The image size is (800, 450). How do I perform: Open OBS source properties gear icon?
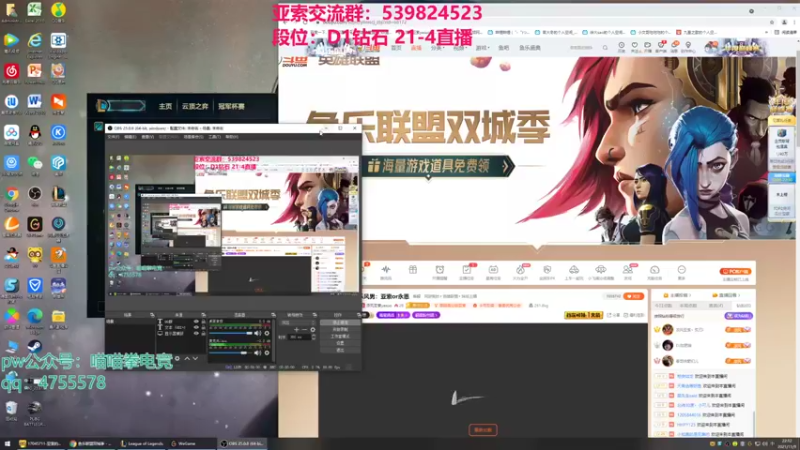(x=177, y=359)
